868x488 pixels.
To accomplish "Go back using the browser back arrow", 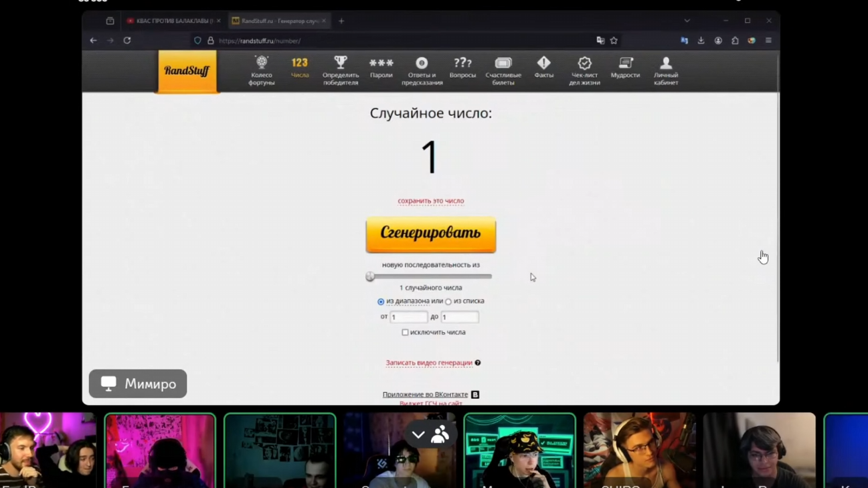I will point(94,41).
